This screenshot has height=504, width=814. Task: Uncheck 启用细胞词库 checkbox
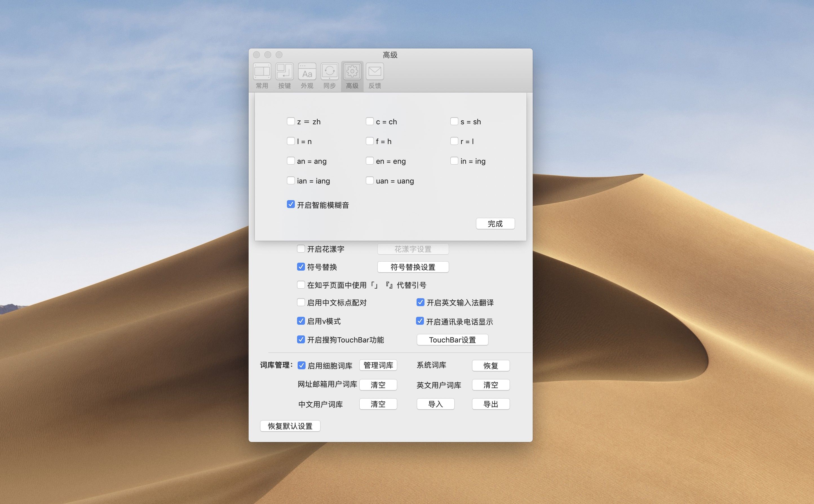point(302,365)
